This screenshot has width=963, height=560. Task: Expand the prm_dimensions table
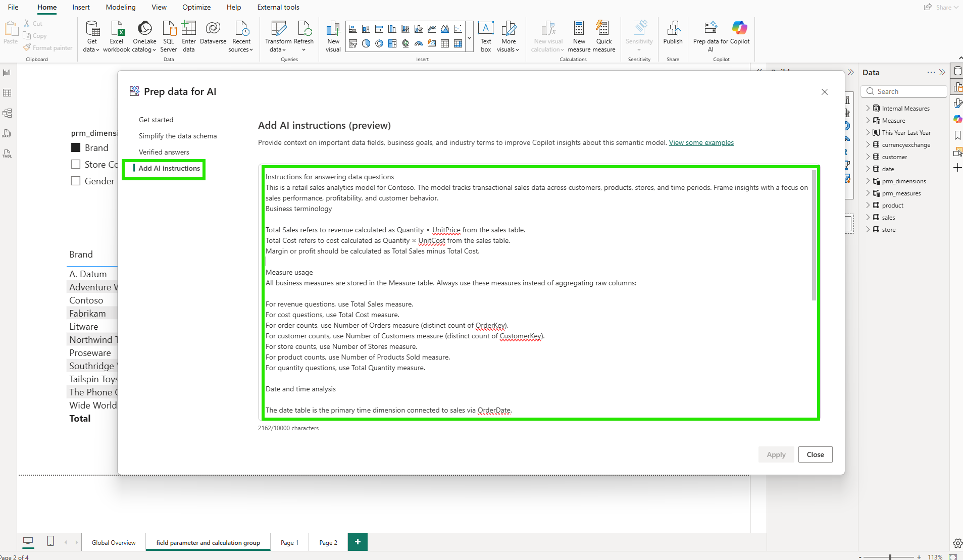coord(868,181)
